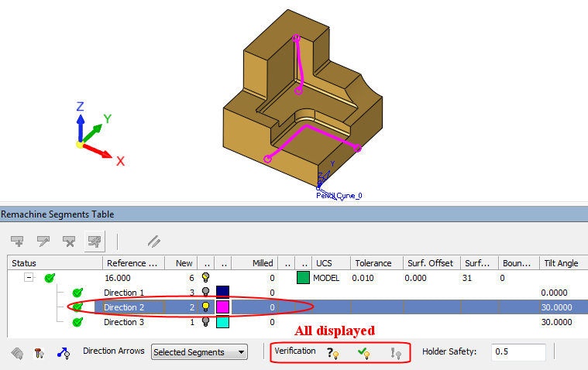Click the Tolerance column header
Screen dimensions: 588x370
tap(375, 263)
